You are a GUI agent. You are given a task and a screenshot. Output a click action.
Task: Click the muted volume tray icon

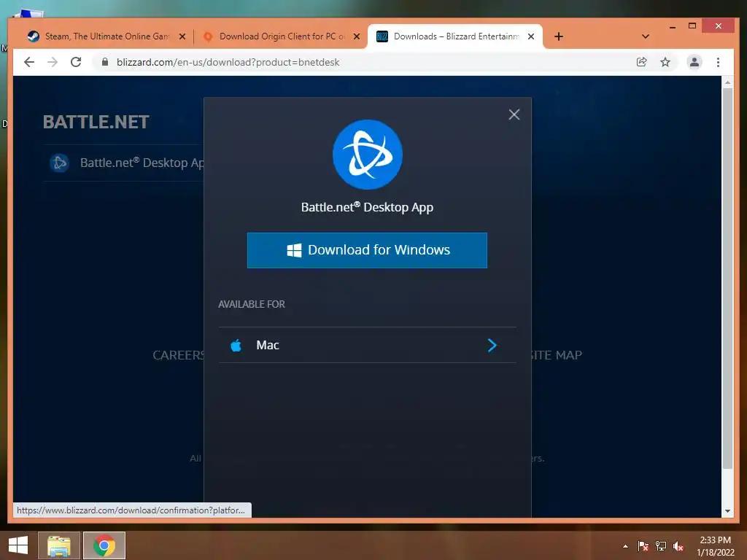[678, 546]
